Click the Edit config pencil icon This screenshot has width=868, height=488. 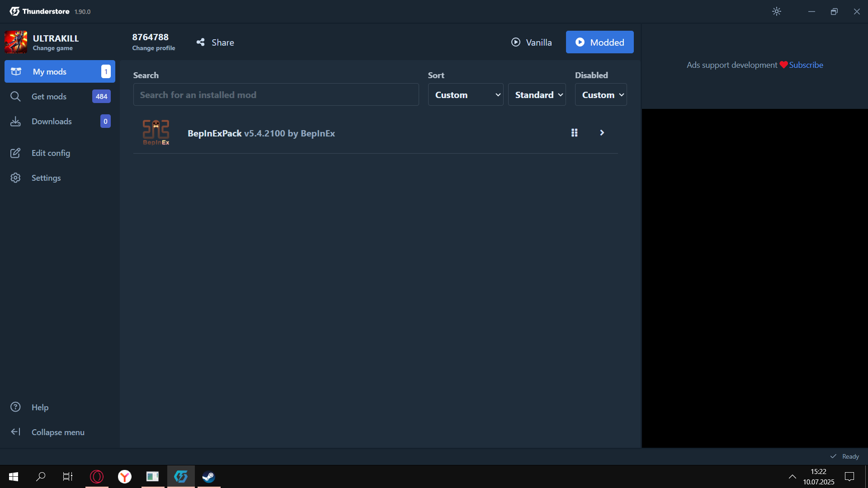[x=15, y=153]
